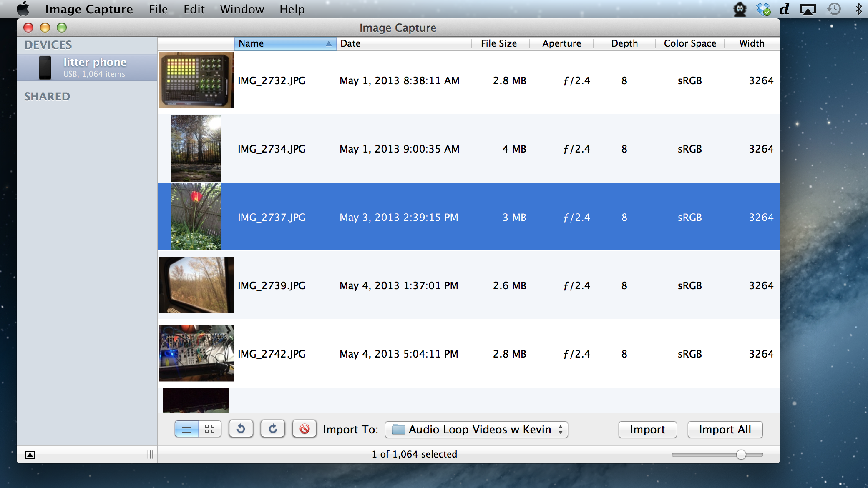Viewport: 868px width, 488px height.
Task: Click the folder icon in Import To popup
Action: pos(399,429)
